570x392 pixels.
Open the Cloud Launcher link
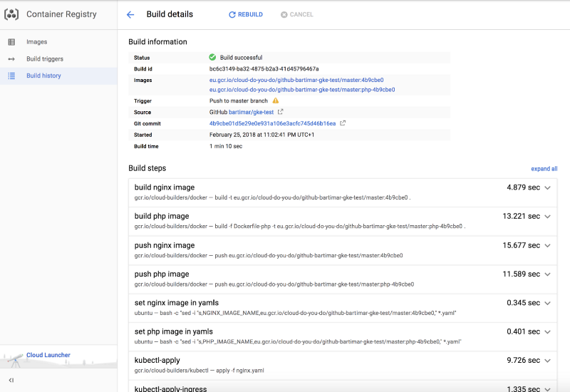pyautogui.click(x=48, y=355)
